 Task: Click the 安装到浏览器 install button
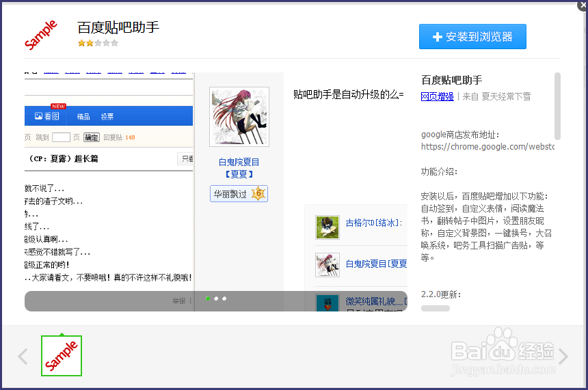point(472,37)
